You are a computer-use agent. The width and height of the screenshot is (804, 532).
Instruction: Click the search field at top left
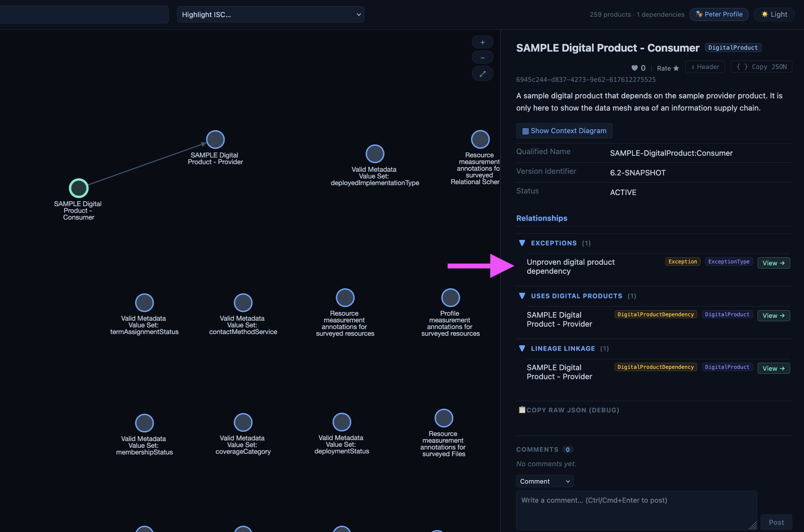(84, 15)
